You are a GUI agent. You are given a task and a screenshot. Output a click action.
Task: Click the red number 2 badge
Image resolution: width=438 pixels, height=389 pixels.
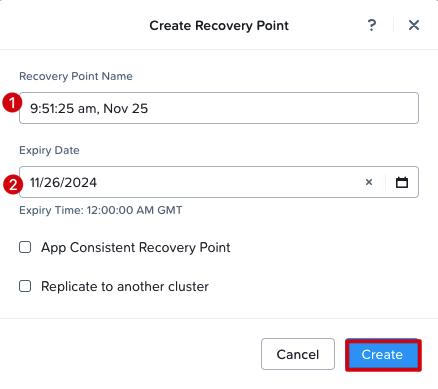coord(13,184)
